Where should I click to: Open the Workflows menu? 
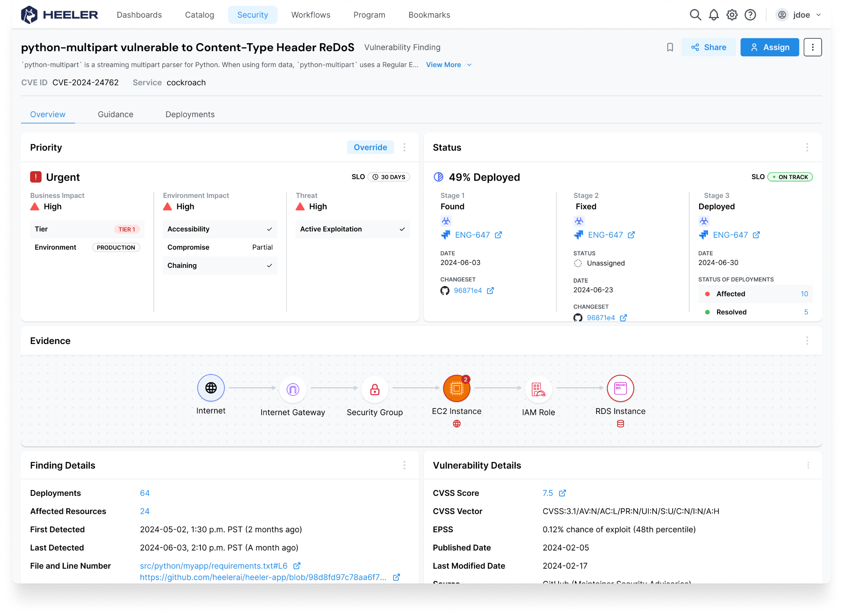310,15
